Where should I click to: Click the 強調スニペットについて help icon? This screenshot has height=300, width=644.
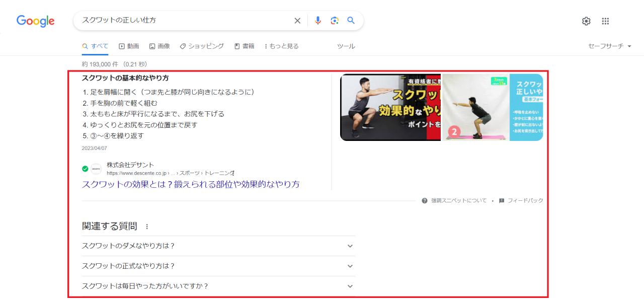point(425,200)
